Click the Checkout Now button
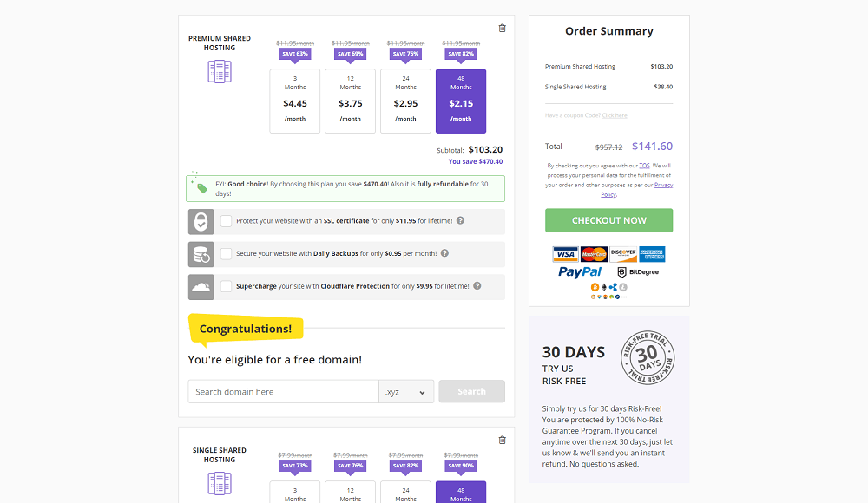 tap(609, 220)
